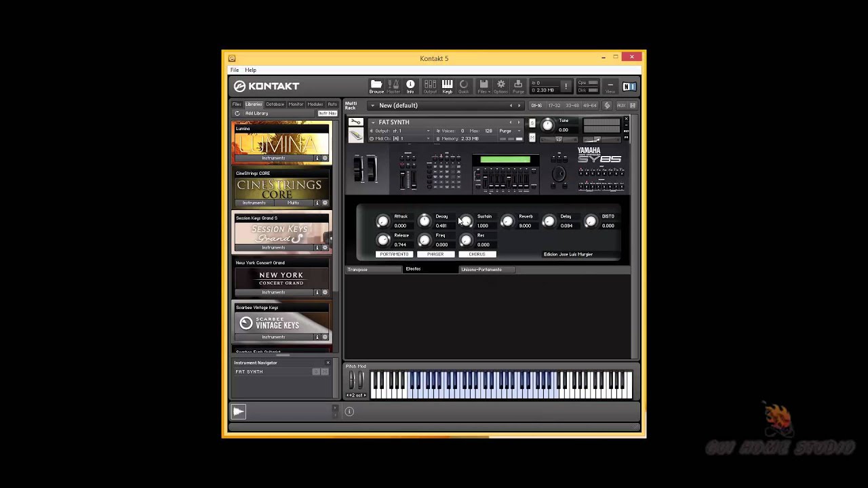
Task: Open the Output section icon
Action: point(430,87)
